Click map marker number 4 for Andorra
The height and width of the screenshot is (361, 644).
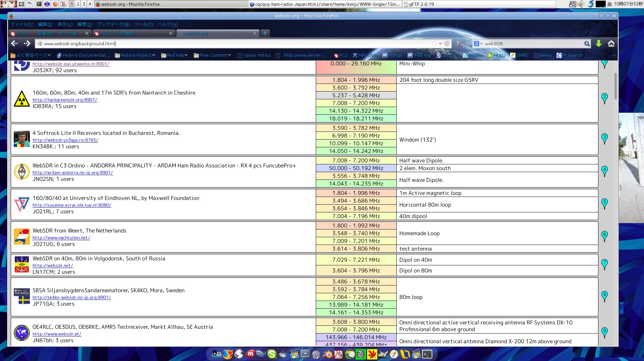coord(604,171)
